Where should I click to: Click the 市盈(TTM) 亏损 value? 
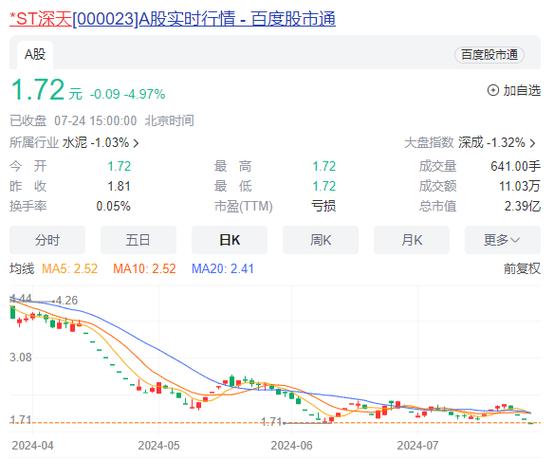[323, 206]
